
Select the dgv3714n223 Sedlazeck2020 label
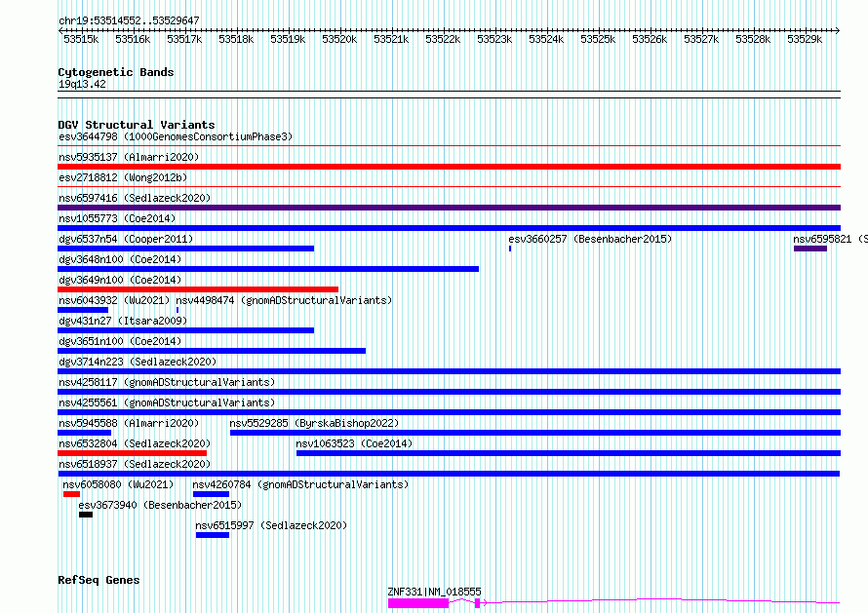[138, 362]
